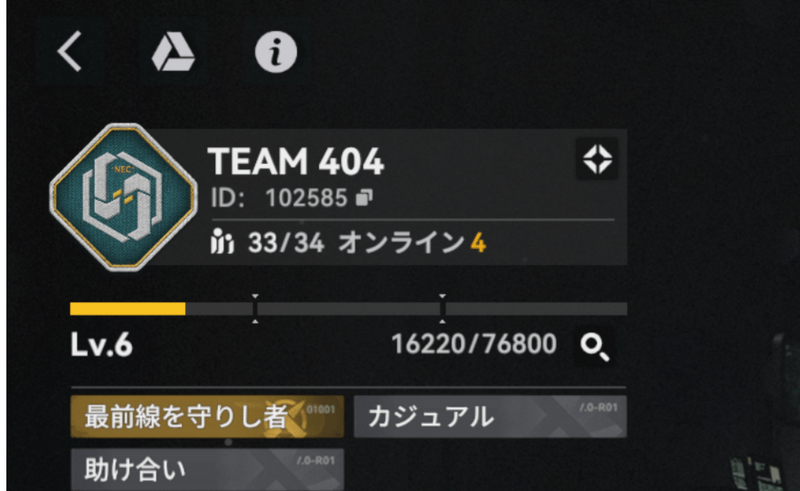The image size is (800, 491).
Task: Select the second milestone marker on level bar
Action: pyautogui.click(x=442, y=309)
